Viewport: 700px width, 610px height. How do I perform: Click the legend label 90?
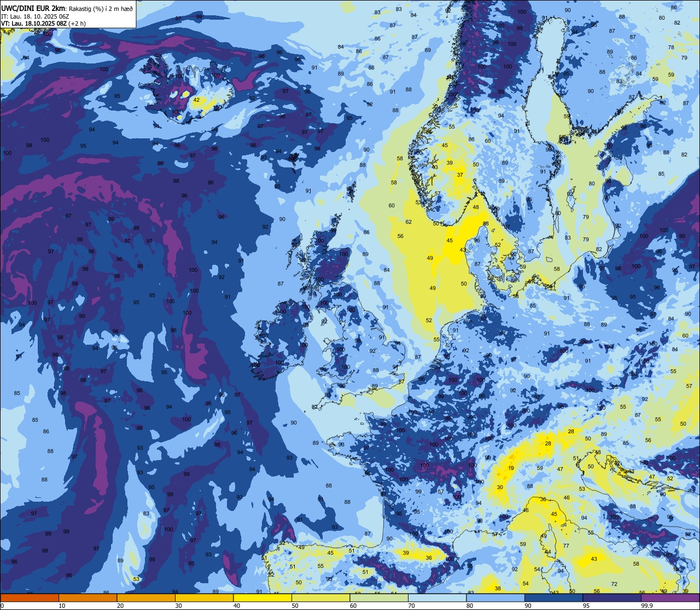(x=528, y=606)
